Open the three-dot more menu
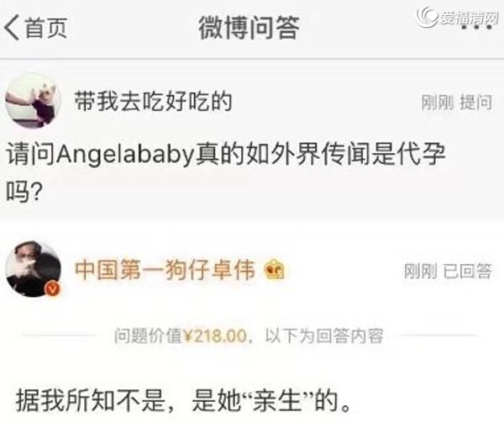 (476, 27)
